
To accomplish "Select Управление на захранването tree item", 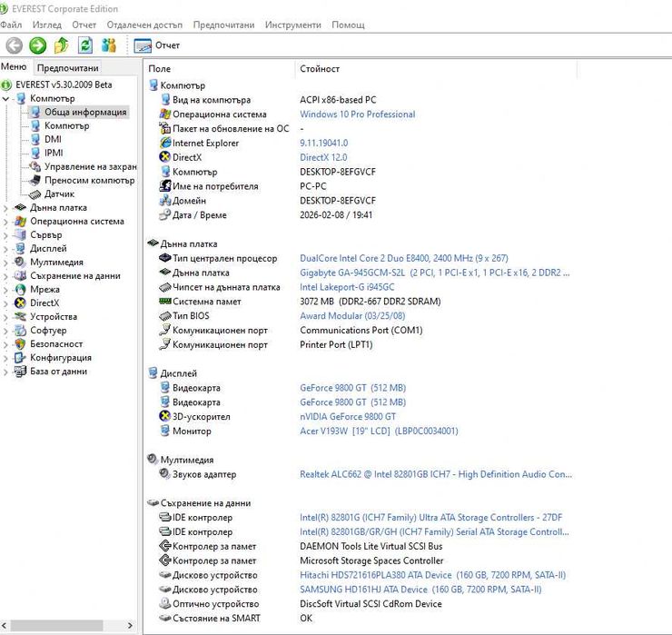I will 91,167.
